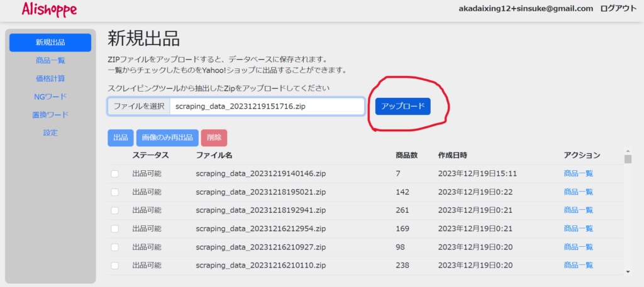Click ログアウト link
The width and height of the screenshot is (644, 287).
tap(618, 9)
